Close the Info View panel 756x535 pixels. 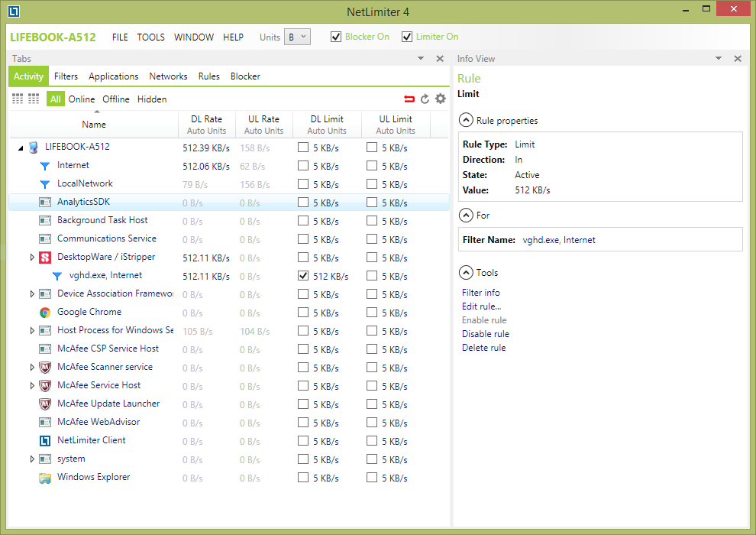point(738,58)
